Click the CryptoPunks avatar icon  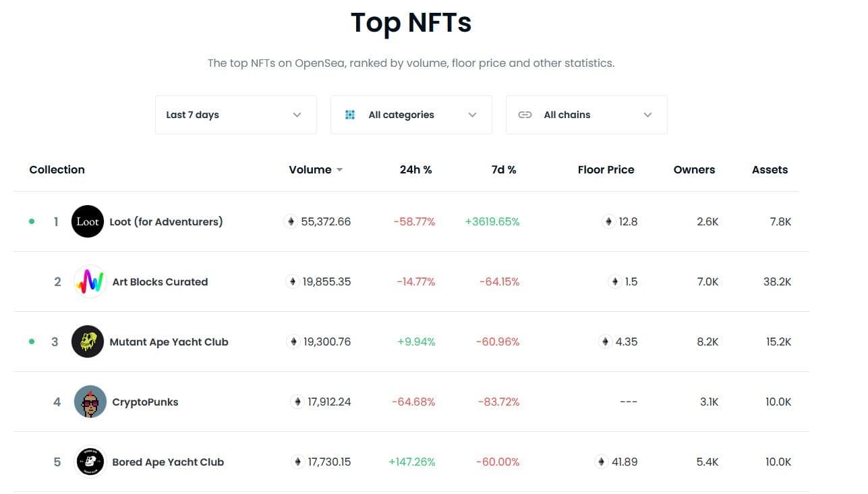coord(90,402)
